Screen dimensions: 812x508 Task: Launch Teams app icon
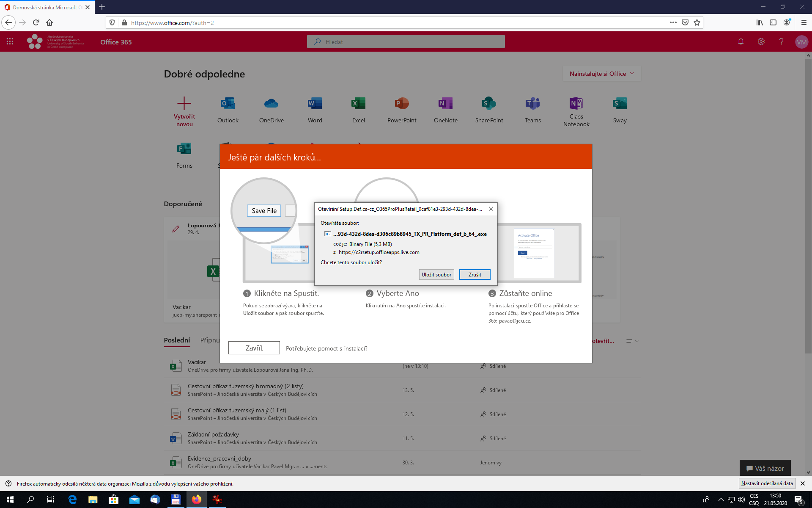(x=533, y=104)
